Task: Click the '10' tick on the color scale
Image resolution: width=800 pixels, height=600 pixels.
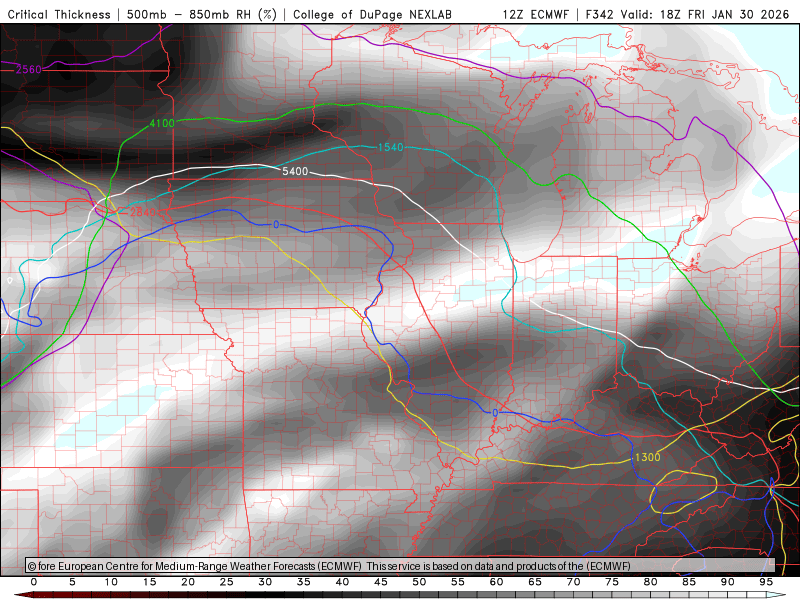Action: click(x=111, y=582)
